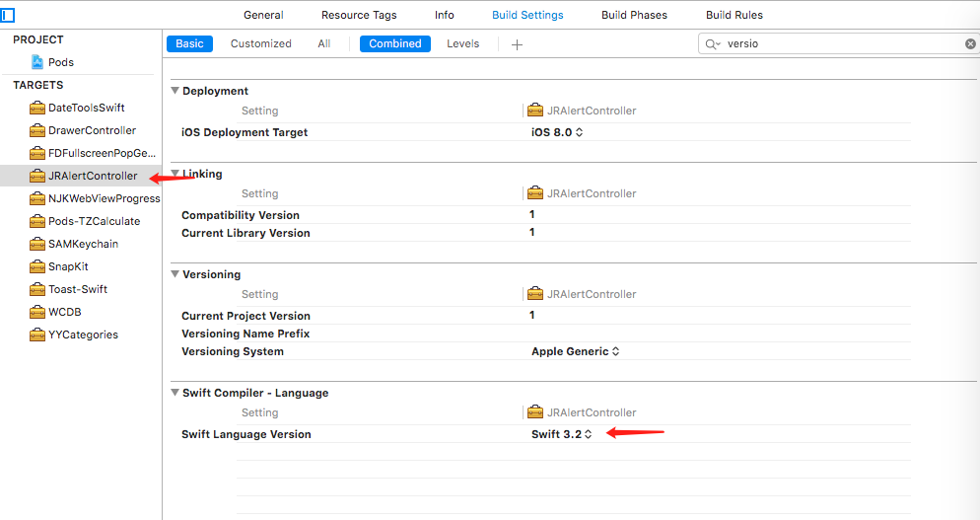
Task: Select the iOS Deployment Target row label
Action: point(245,132)
